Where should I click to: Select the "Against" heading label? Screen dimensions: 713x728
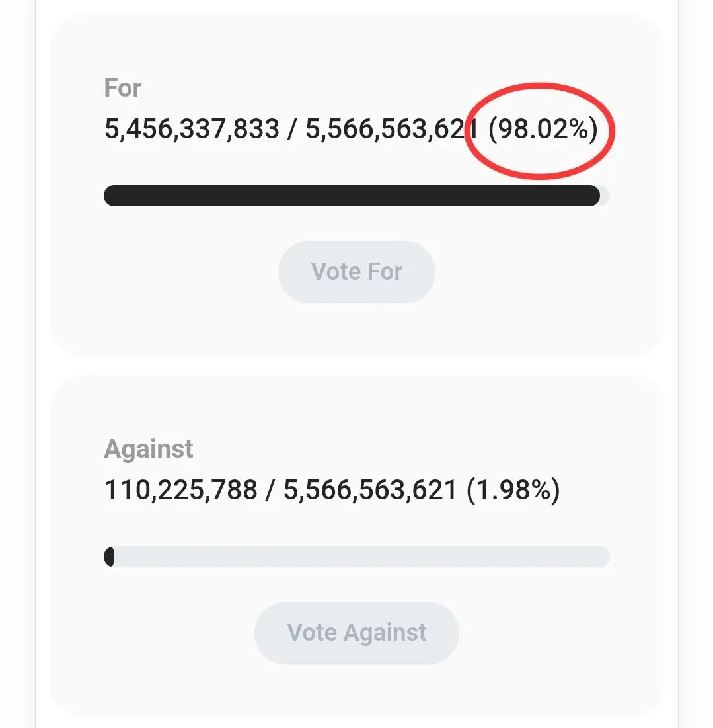[149, 449]
